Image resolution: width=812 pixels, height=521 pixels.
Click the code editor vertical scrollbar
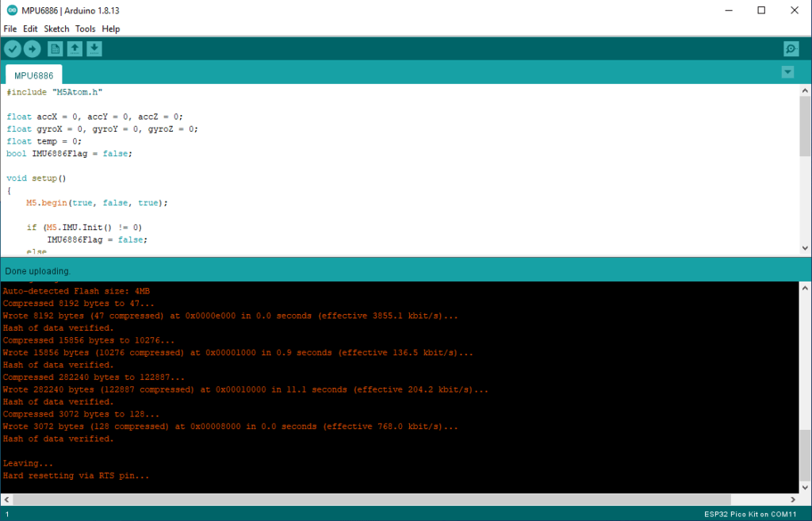pyautogui.click(x=805, y=127)
